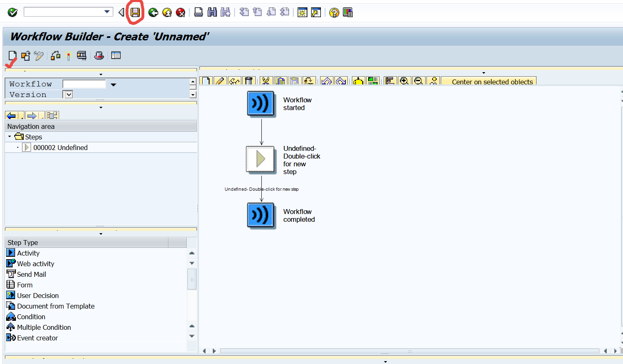Click the Other workflow/version icon
The width and height of the screenshot is (623, 364).
26,55
